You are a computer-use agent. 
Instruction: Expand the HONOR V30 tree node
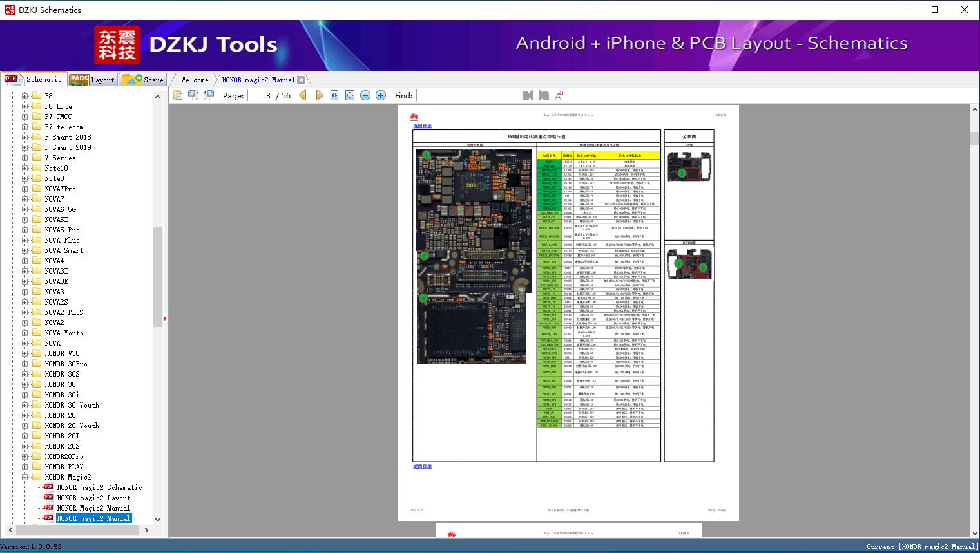[x=25, y=353]
